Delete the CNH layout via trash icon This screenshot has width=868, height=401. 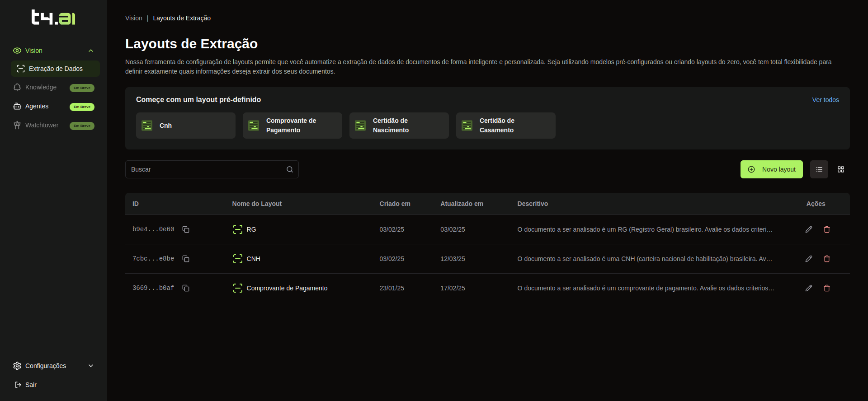point(827,259)
